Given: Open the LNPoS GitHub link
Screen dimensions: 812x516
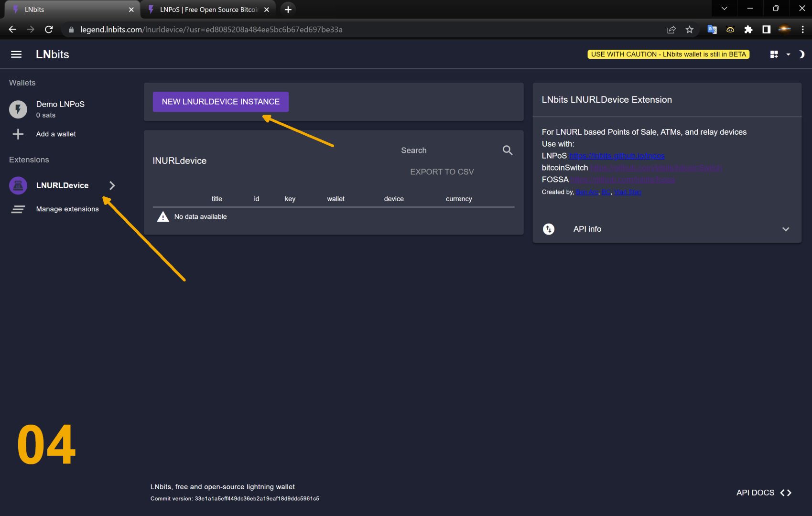Looking at the screenshot, I should click(x=617, y=156).
